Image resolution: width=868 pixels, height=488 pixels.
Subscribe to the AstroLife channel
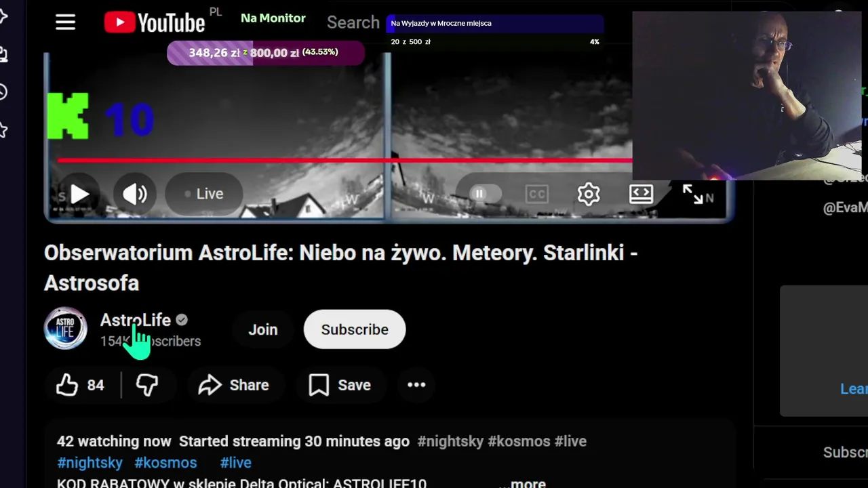[x=355, y=329]
